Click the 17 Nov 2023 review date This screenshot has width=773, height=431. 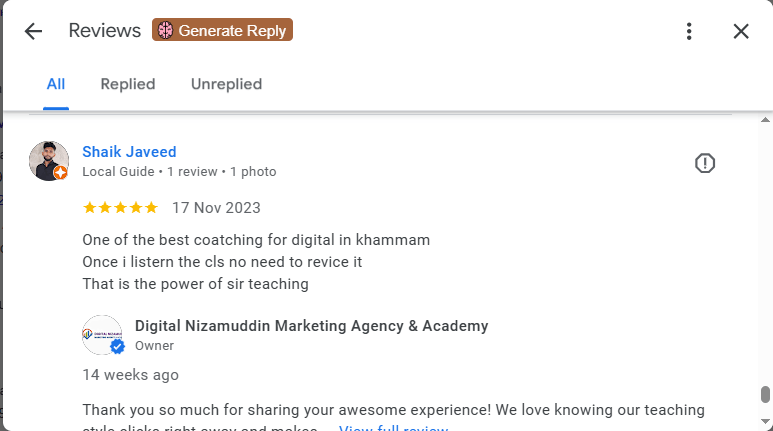pos(216,208)
